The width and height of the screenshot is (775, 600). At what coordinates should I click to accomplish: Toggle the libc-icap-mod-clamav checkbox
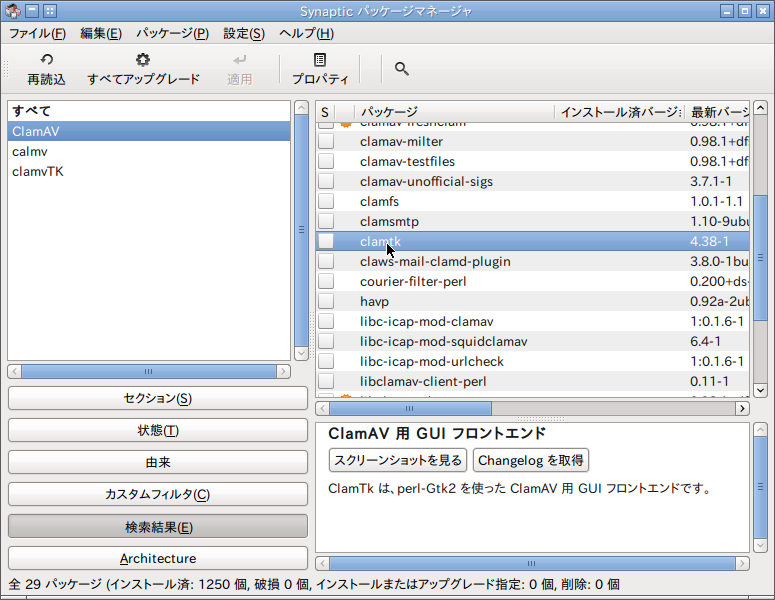click(326, 321)
